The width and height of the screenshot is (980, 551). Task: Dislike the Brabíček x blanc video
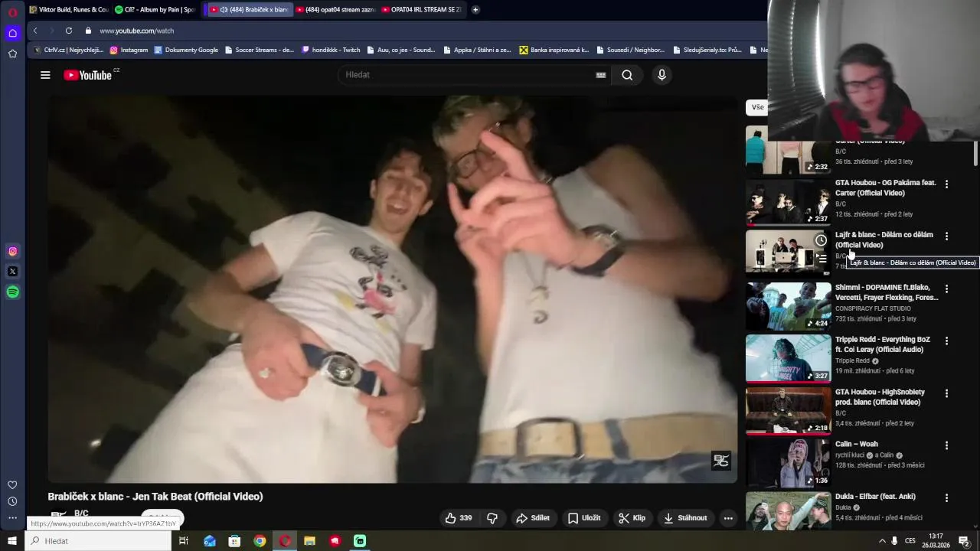pyautogui.click(x=492, y=518)
